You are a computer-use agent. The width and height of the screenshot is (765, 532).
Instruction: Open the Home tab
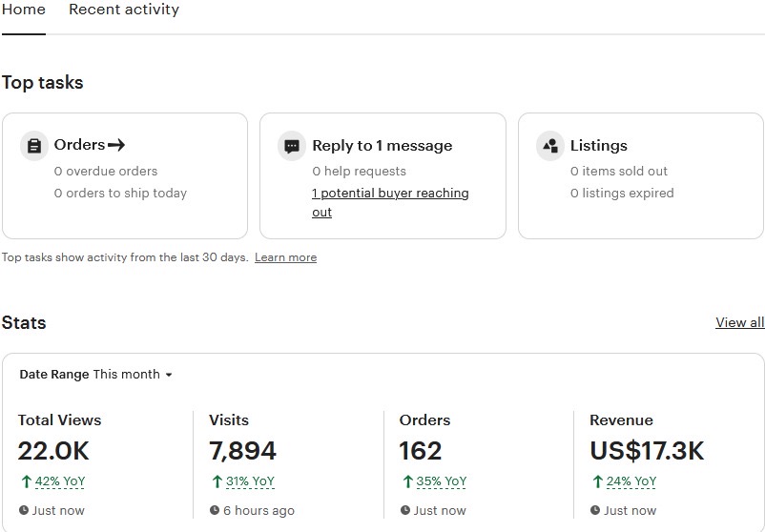tap(24, 10)
